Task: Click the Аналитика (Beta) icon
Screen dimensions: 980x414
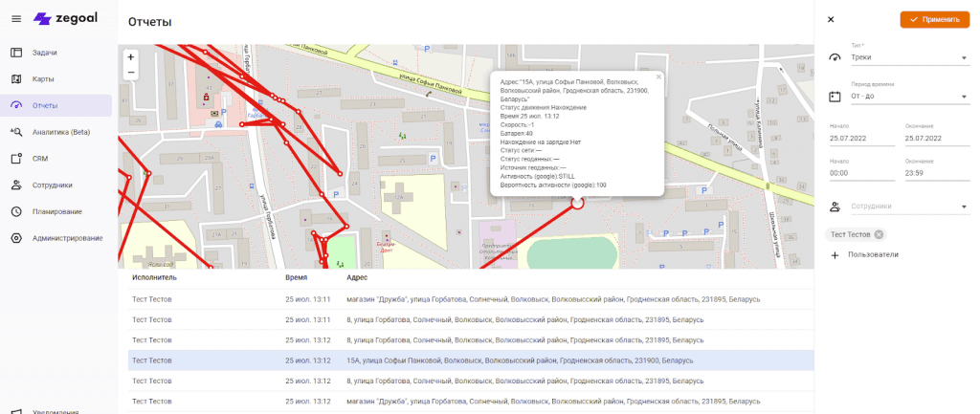Action: pyautogui.click(x=16, y=132)
